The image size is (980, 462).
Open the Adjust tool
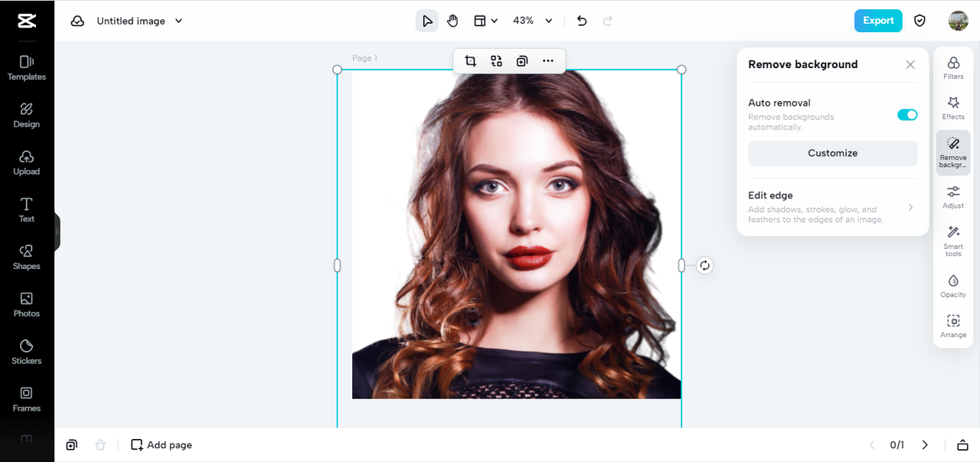click(953, 197)
